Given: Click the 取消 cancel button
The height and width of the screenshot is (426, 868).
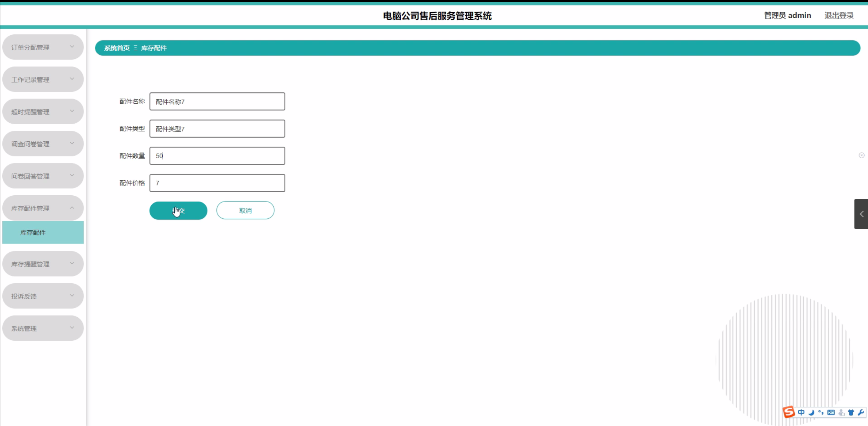Looking at the screenshot, I should [x=245, y=211].
